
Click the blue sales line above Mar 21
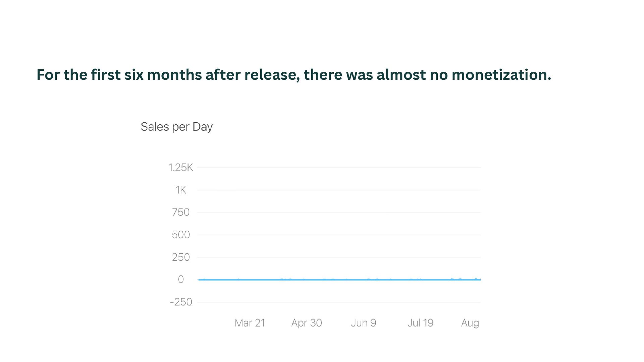[250, 280]
